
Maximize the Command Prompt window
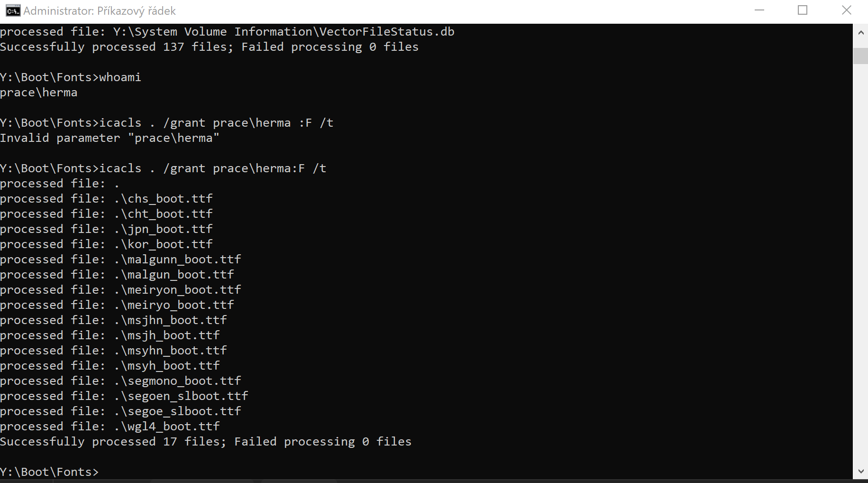pyautogui.click(x=803, y=10)
